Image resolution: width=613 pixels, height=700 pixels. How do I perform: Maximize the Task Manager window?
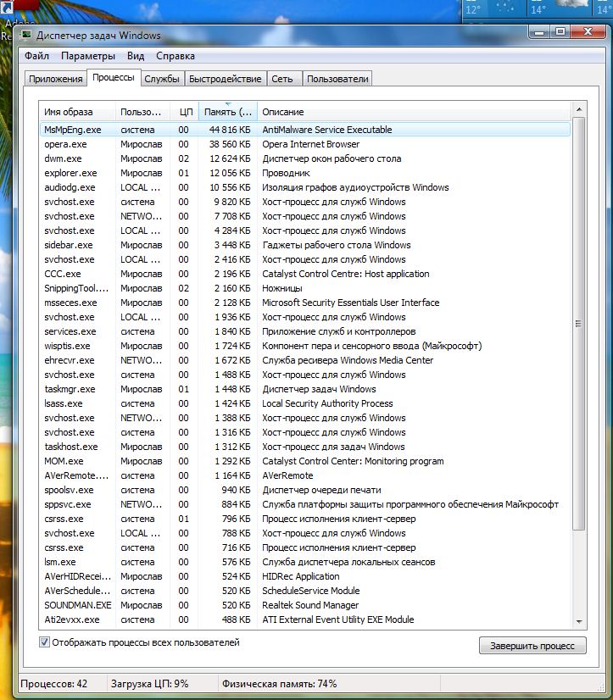(x=560, y=31)
